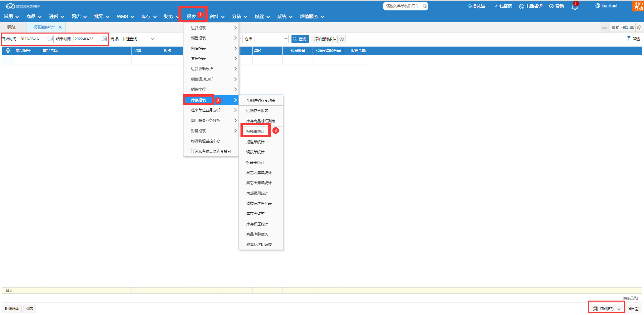Click the notification bell icon
The image size is (644, 315).
pos(575,7)
